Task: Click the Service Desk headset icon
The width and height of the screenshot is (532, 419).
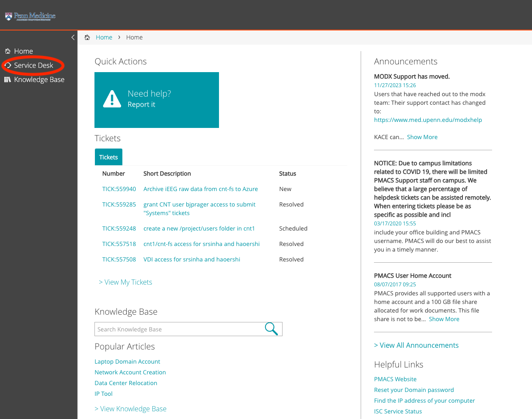Action: 8,65
